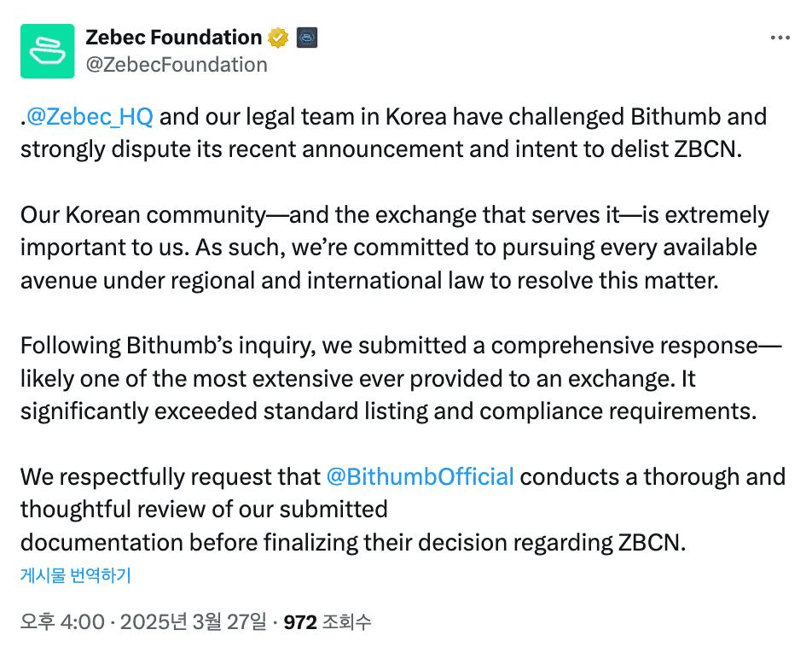Click the line starting 'avenue under regional'
812x647 pixels.
pos(369,280)
